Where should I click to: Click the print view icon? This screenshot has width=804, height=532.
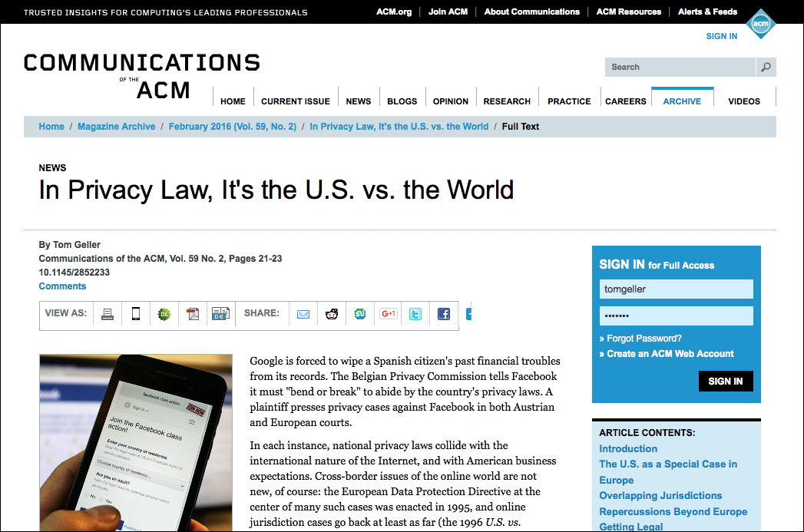[x=108, y=314]
